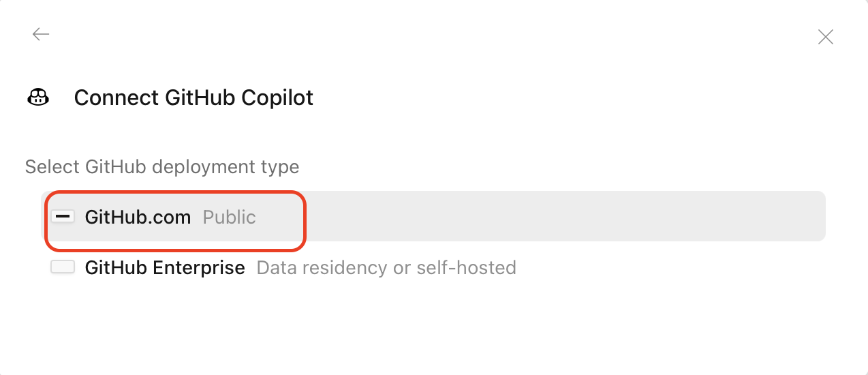Viewport: 868px width, 375px height.
Task: Go back to the previous step
Action: 41,34
